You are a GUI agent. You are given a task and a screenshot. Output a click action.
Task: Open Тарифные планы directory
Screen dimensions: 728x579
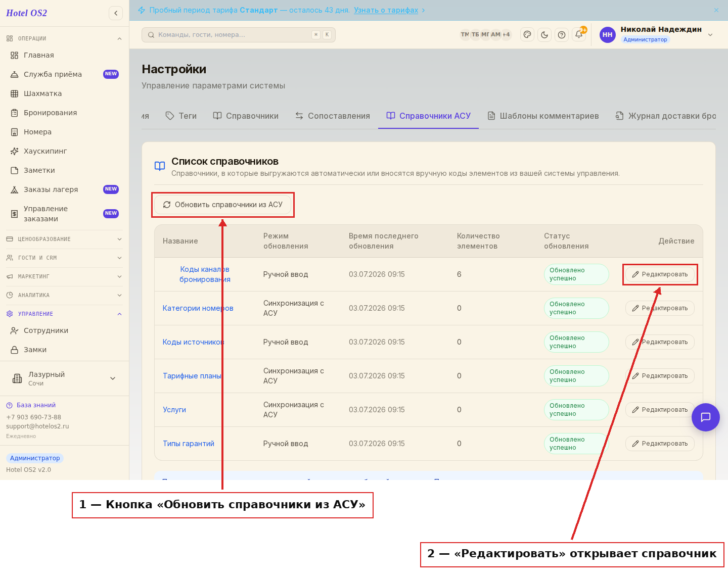[192, 376]
